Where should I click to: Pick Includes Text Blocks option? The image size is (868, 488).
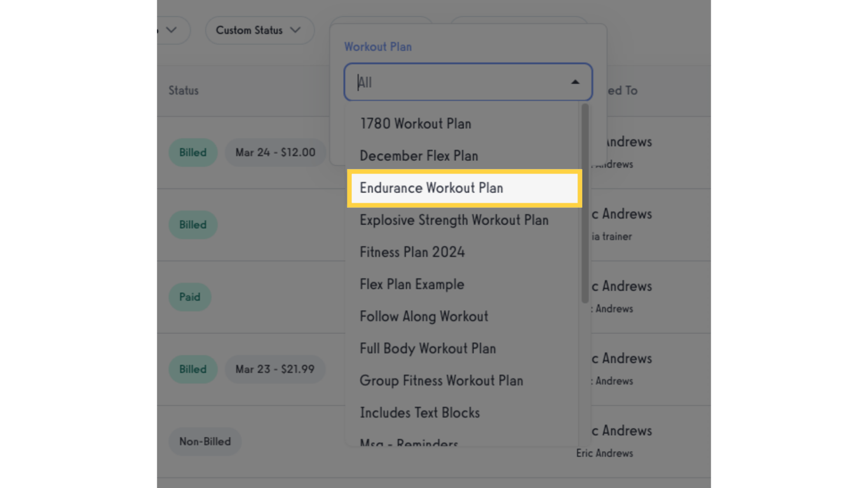click(419, 412)
